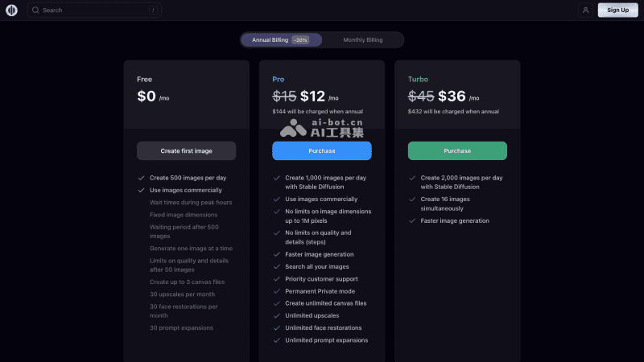Click the Free plan heading

(144, 79)
